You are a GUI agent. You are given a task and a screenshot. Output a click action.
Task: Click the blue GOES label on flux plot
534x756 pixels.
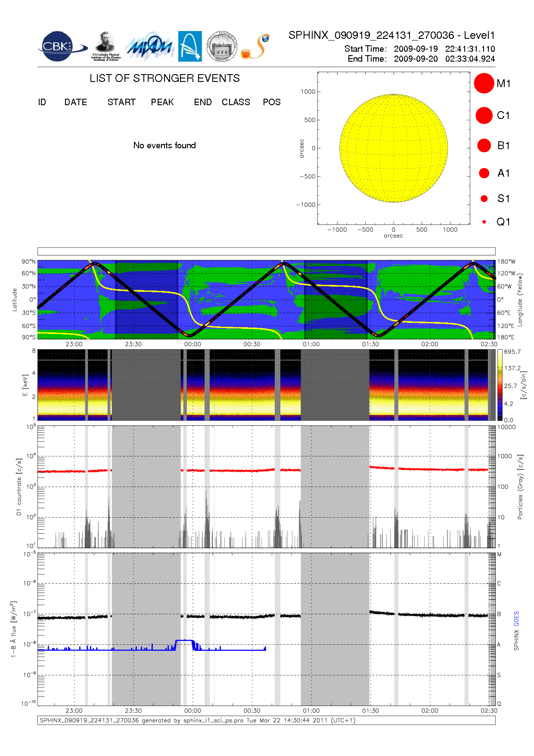coord(516,619)
